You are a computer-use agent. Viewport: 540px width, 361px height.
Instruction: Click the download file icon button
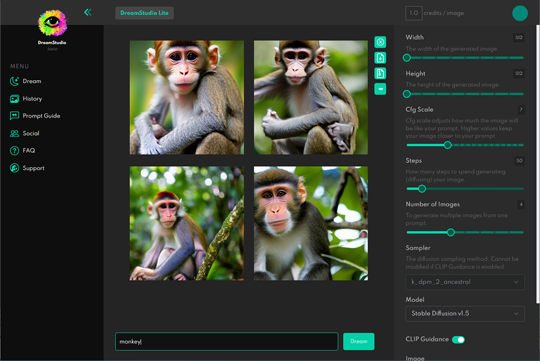pyautogui.click(x=380, y=58)
